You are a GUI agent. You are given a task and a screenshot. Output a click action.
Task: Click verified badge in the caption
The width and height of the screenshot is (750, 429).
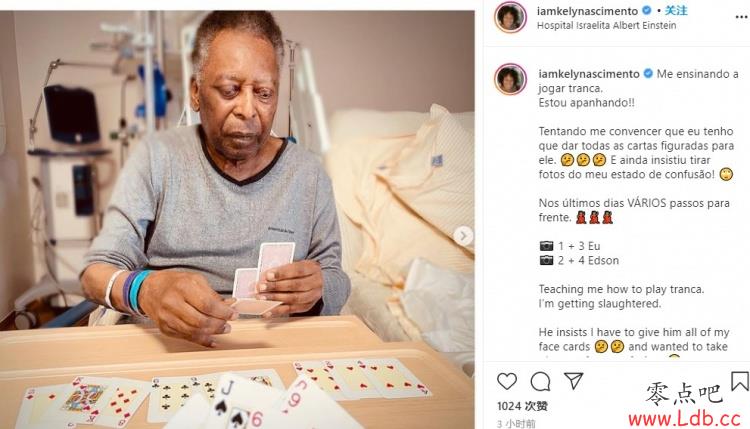point(648,74)
